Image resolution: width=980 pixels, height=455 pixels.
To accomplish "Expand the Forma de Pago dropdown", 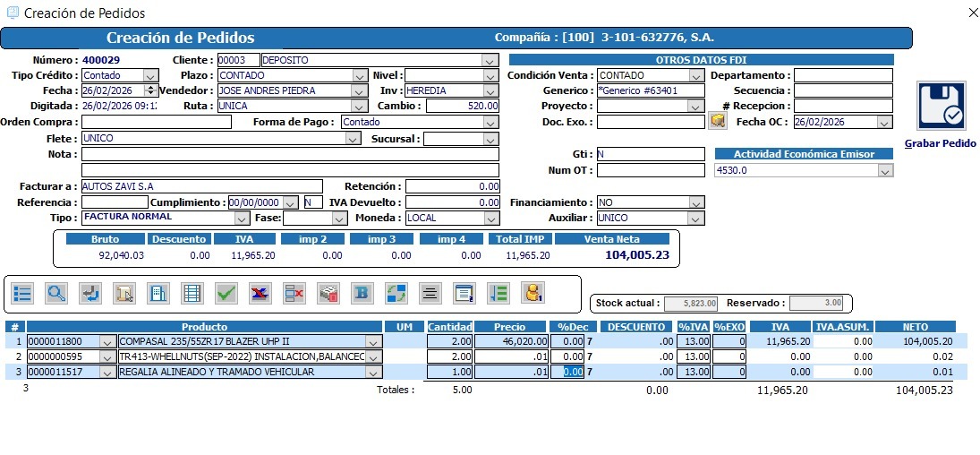I will coord(491,122).
